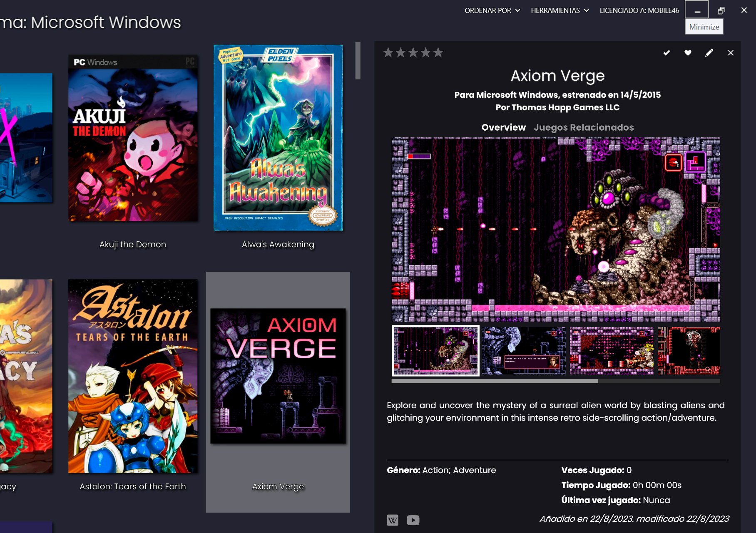The image size is (756, 533).
Task: Click the Añadido en 22/8/2023 footer text
Action: coord(634,519)
